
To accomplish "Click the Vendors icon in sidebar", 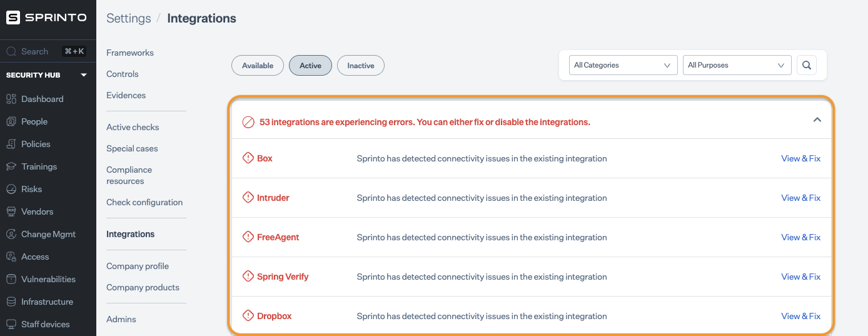I will [x=11, y=211].
